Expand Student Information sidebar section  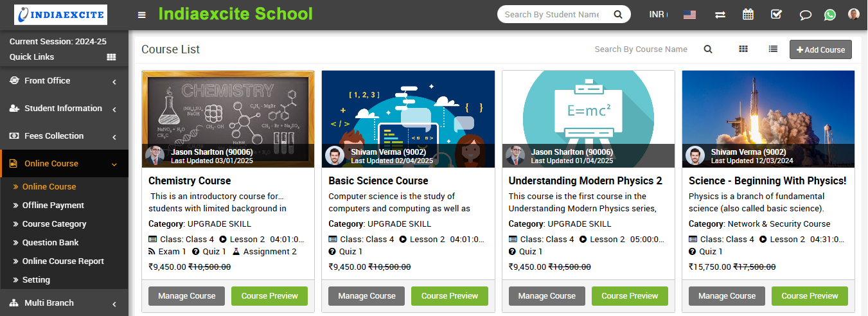pyautogui.click(x=64, y=109)
